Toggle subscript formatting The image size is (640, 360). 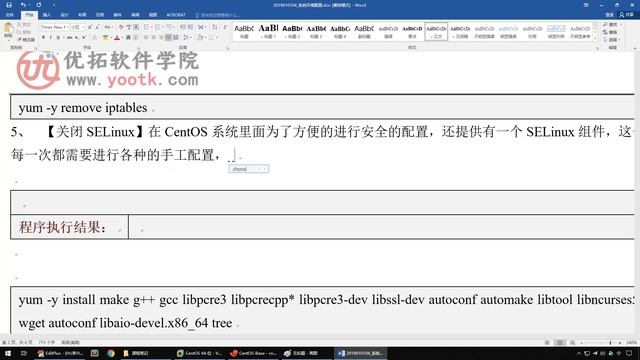[x=77, y=38]
